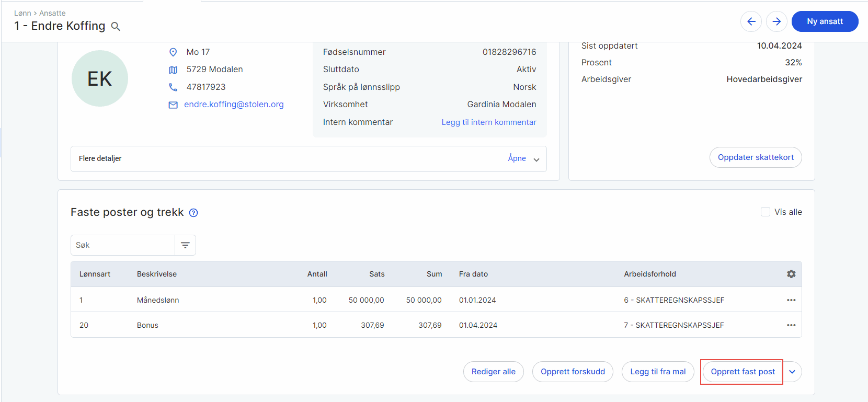The height and width of the screenshot is (402, 868).
Task: Expand the Flere detaljer section
Action: (523, 159)
